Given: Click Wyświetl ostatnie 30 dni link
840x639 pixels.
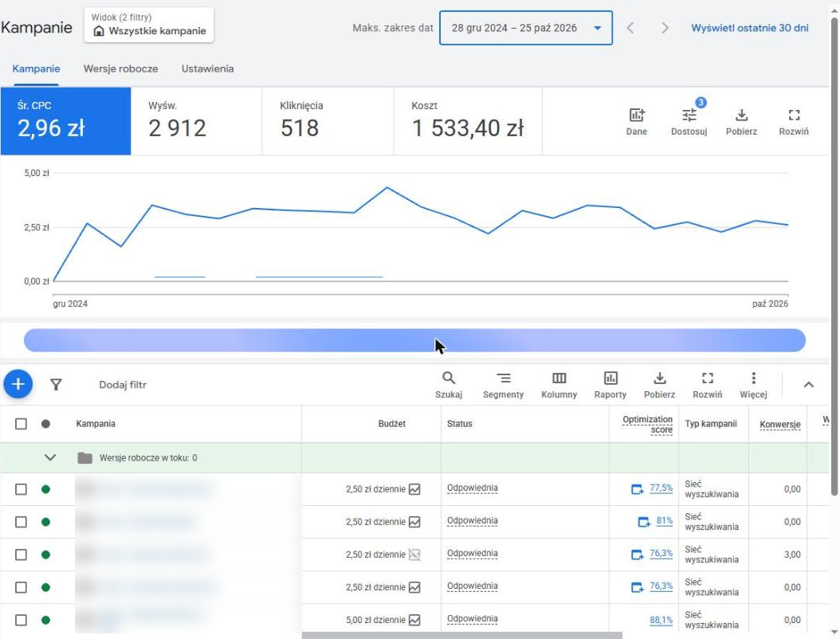Looking at the screenshot, I should pos(749,28).
